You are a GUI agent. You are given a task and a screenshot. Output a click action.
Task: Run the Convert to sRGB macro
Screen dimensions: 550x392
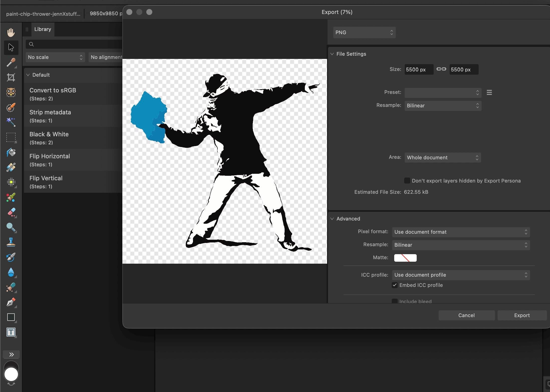[x=73, y=94]
